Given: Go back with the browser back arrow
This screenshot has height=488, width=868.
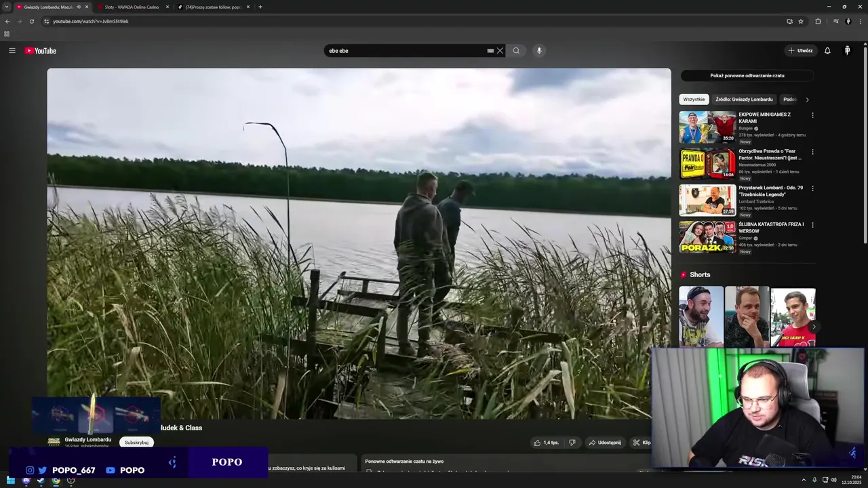Looking at the screenshot, I should 7,21.
